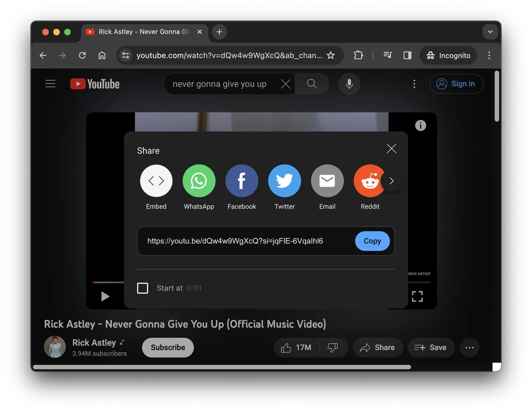Screen dimensions: 532x412
Task: Enable the Start at timestamp option
Action: [142, 288]
